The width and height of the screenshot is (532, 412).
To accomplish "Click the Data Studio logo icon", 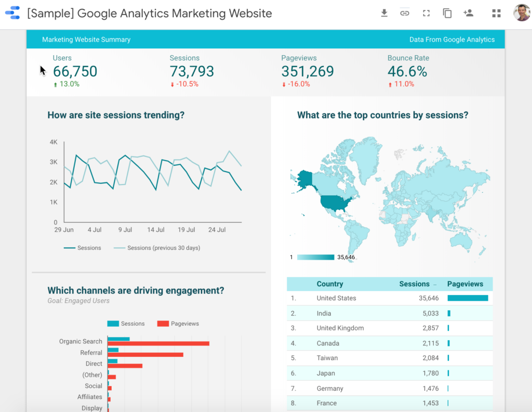I will point(12,13).
